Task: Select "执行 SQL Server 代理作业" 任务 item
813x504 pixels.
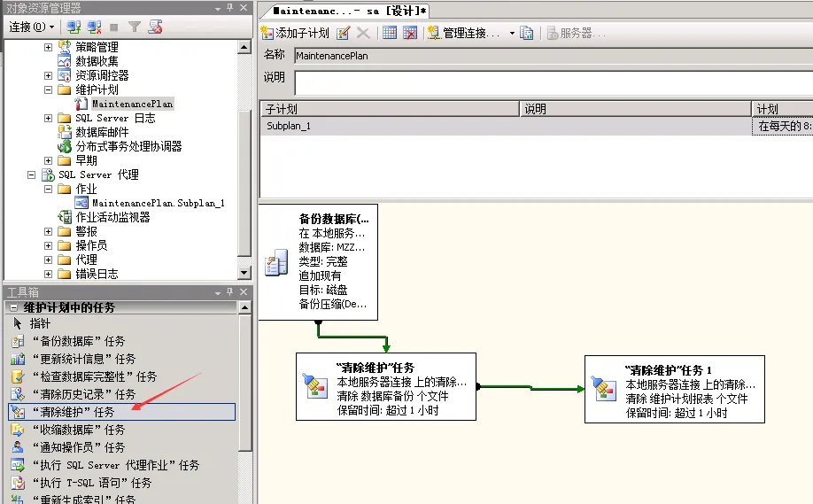Action: click(x=122, y=465)
